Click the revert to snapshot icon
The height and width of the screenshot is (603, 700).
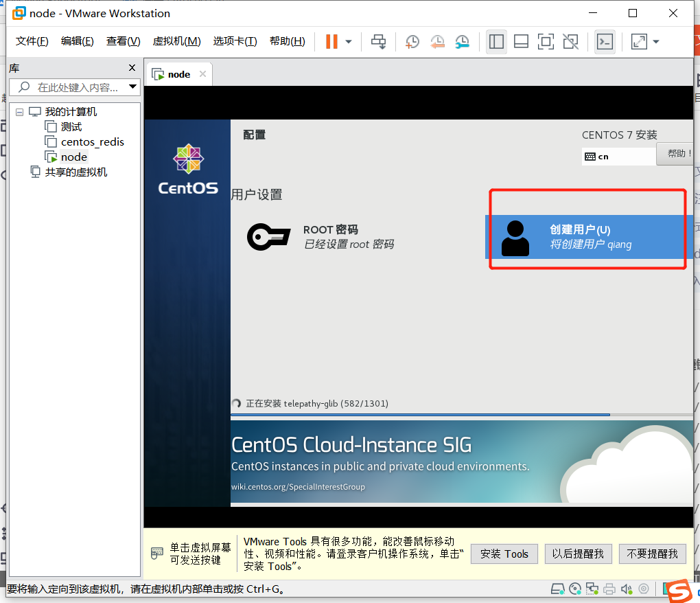437,42
